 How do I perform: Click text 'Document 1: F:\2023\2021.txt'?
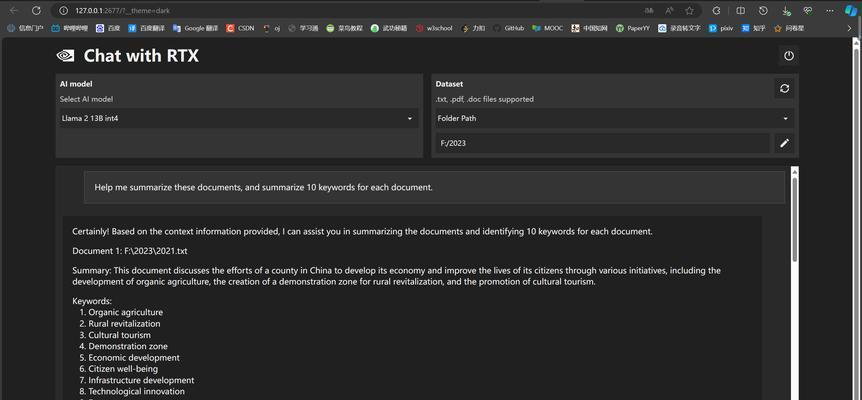(x=130, y=251)
